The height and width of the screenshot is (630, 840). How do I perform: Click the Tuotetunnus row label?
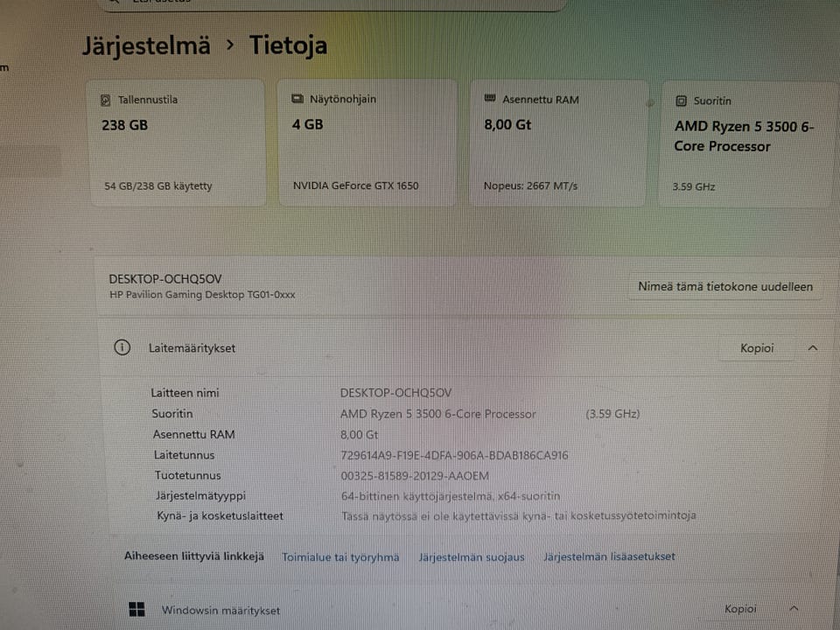(187, 475)
